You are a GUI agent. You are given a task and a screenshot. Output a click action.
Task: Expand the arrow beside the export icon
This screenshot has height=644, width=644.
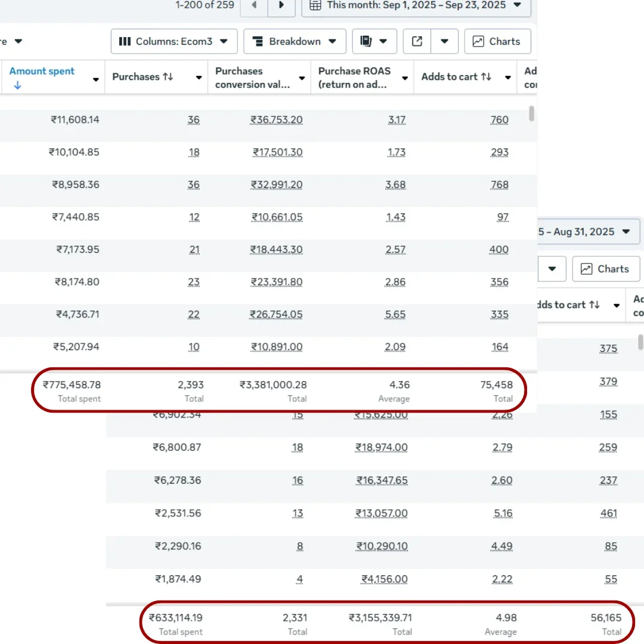point(444,42)
